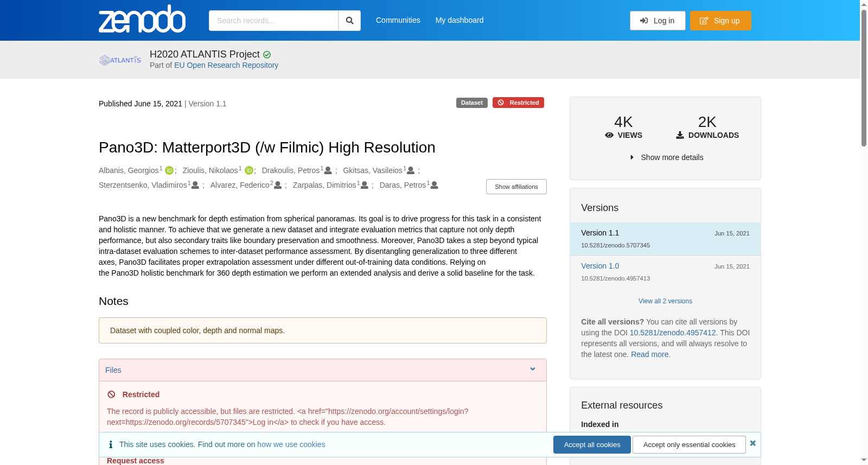Open DOI 10.5281/zenodo.4957412 link
This screenshot has height=465, width=868.
click(x=673, y=333)
